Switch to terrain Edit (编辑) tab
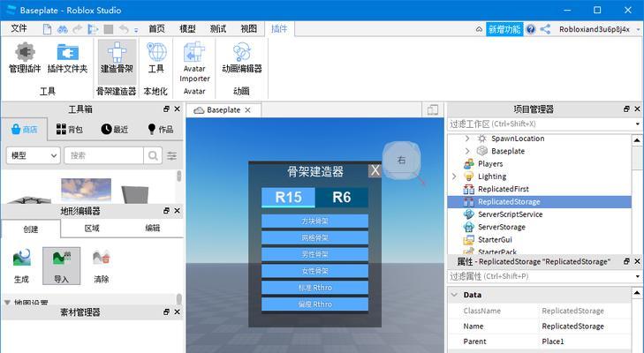Image resolution: width=644 pixels, height=353 pixels. [x=152, y=229]
